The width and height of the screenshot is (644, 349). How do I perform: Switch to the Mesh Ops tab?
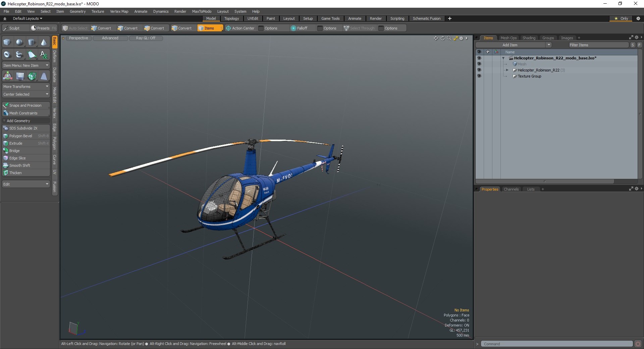click(508, 38)
